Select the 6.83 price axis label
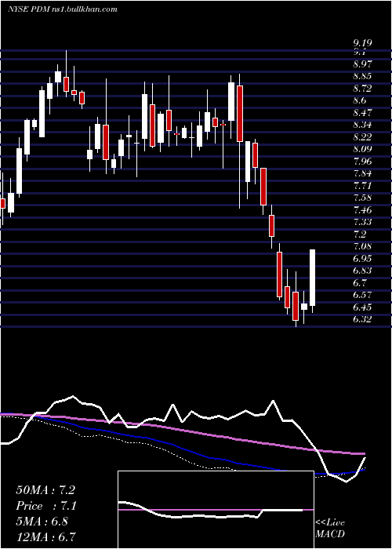 point(362,271)
